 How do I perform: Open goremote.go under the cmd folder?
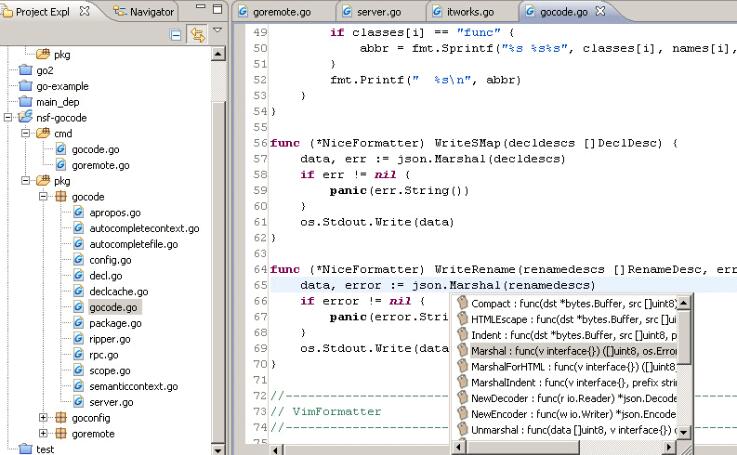click(x=101, y=165)
